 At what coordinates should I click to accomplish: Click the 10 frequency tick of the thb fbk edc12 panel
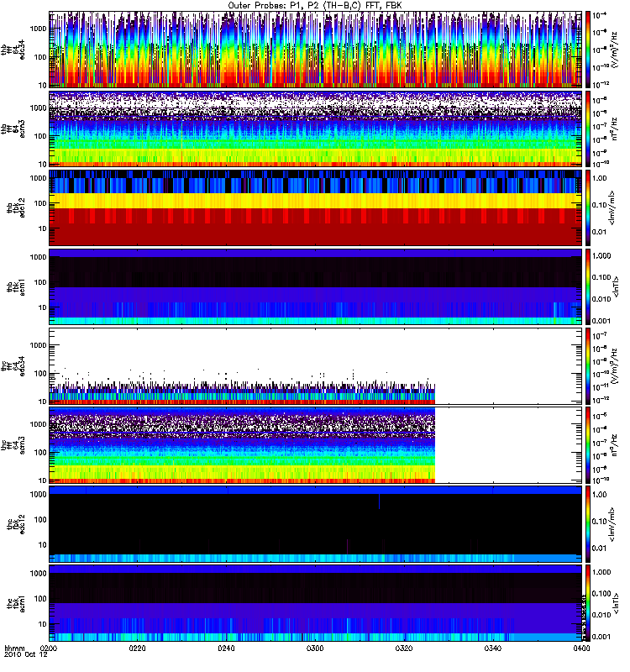[43, 228]
